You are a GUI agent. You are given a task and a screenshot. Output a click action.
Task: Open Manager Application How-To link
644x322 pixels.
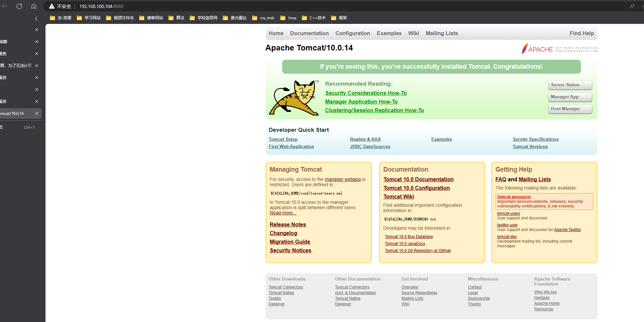[361, 102]
